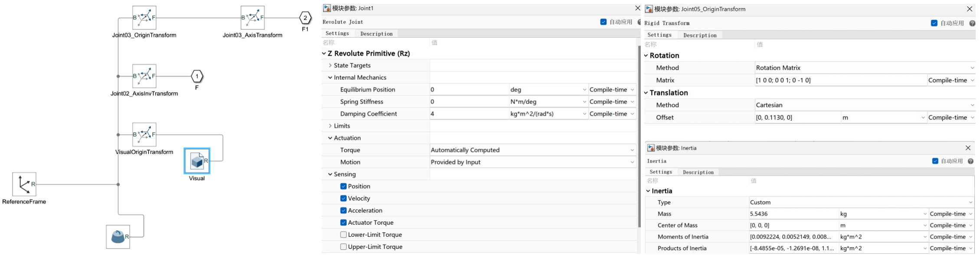Image resolution: width=980 pixels, height=255 pixels.
Task: Click the F1 connection port hexagon
Action: [305, 18]
